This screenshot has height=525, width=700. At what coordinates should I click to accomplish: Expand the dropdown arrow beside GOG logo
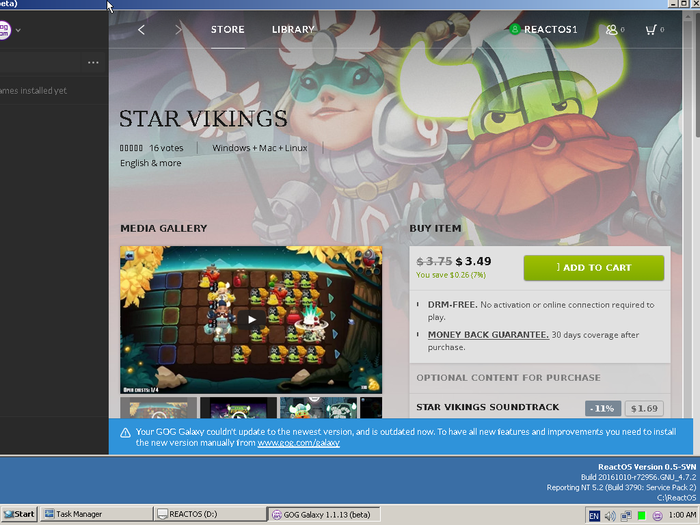click(18, 30)
